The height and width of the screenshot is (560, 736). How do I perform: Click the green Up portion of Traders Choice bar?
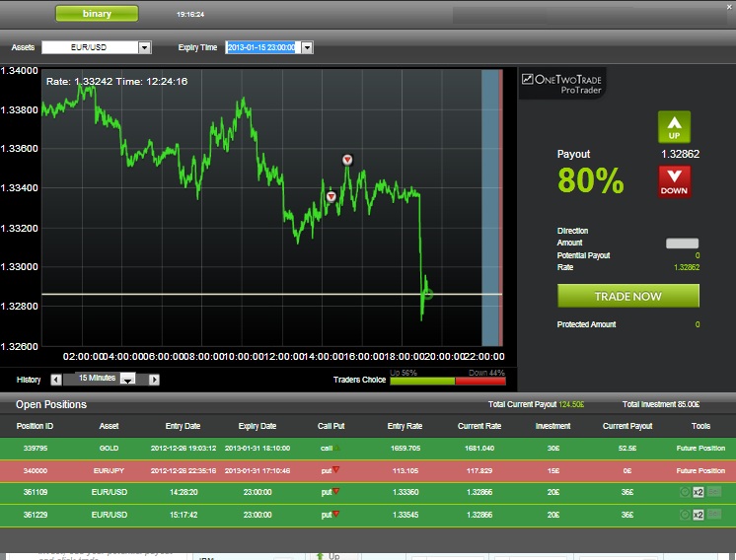(422, 382)
